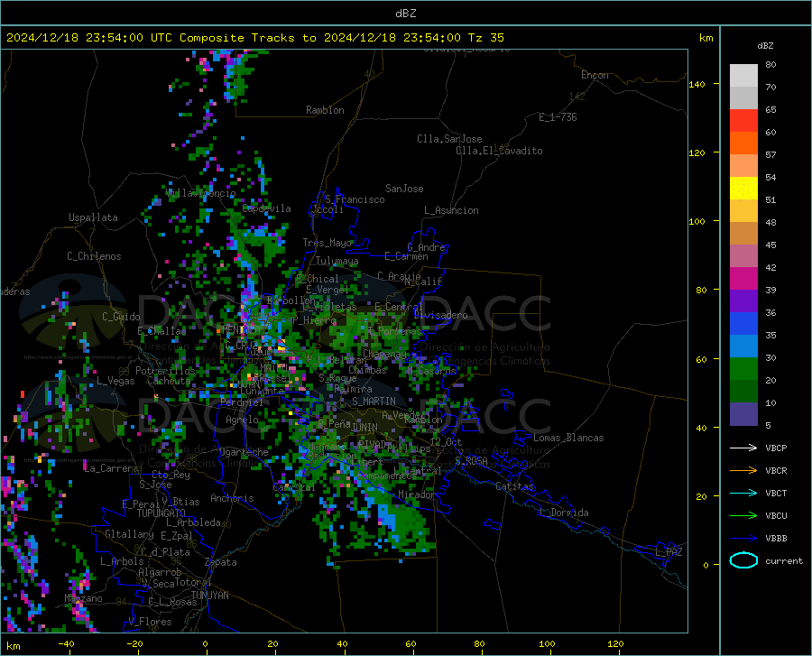Click the 'VBCP' legend label
Screen dimensions: 812x656
(776, 448)
